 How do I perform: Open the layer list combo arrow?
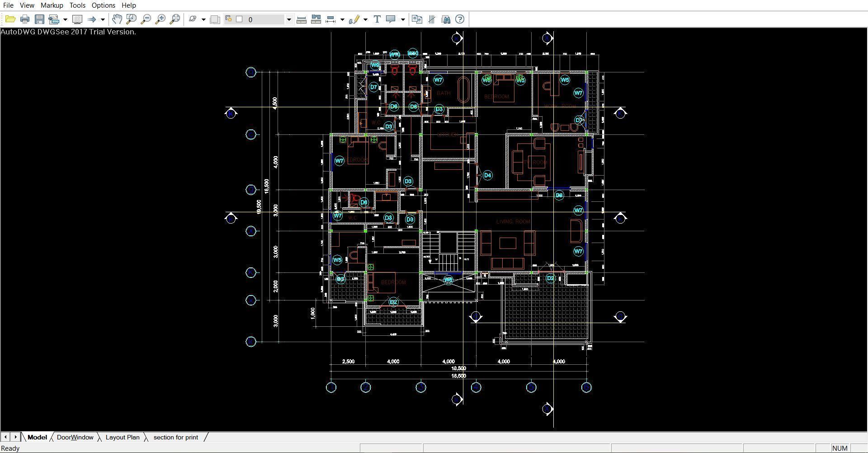tap(288, 19)
